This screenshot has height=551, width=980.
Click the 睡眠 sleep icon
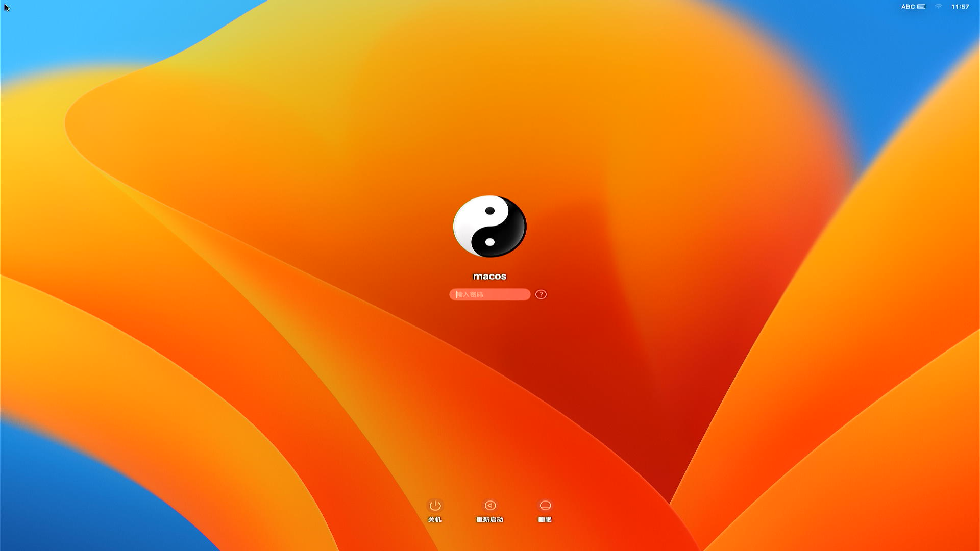click(x=545, y=505)
